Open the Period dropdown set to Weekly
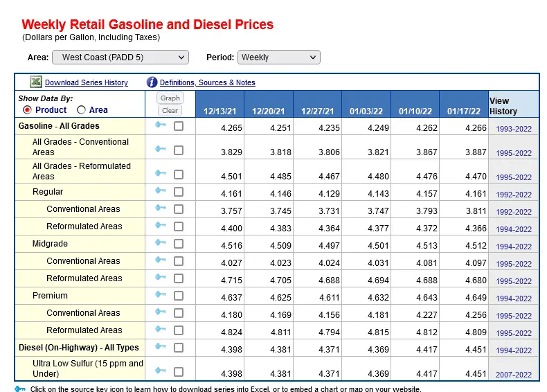Image resolution: width=547 pixels, height=392 pixels. coord(278,57)
